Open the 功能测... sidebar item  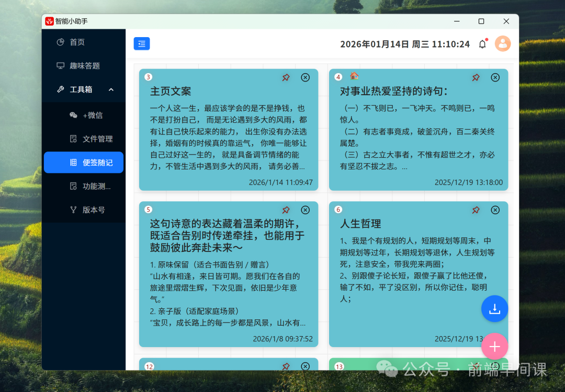[84, 186]
